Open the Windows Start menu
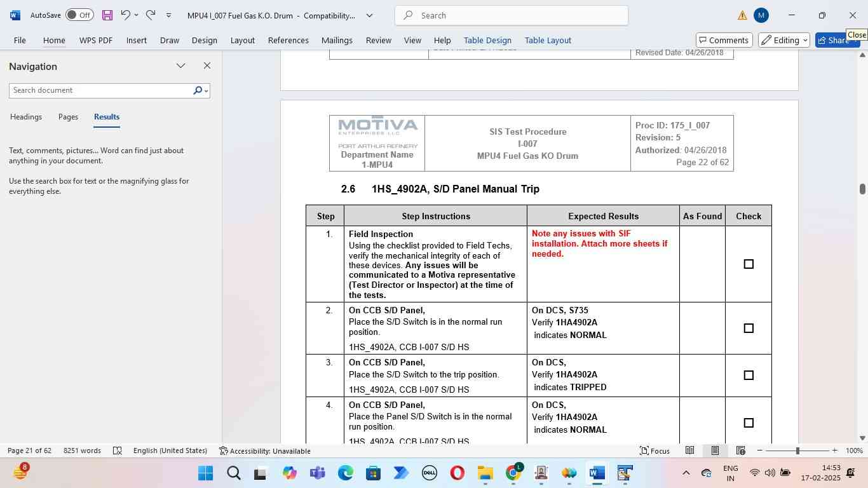 click(205, 473)
